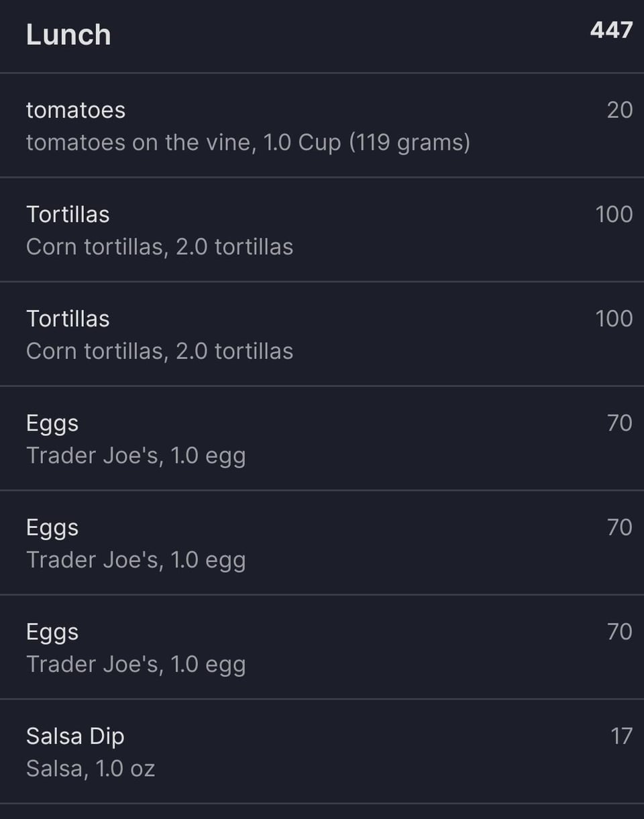Tap the last 'Trader Joe's, 1.0 egg' serving text
Image resolution: width=644 pixels, height=819 pixels.
(136, 665)
